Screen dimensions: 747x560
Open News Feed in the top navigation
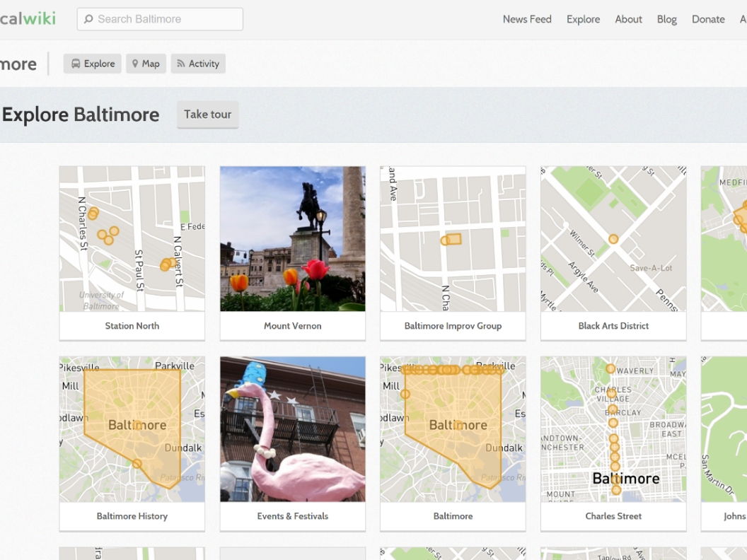tap(526, 19)
